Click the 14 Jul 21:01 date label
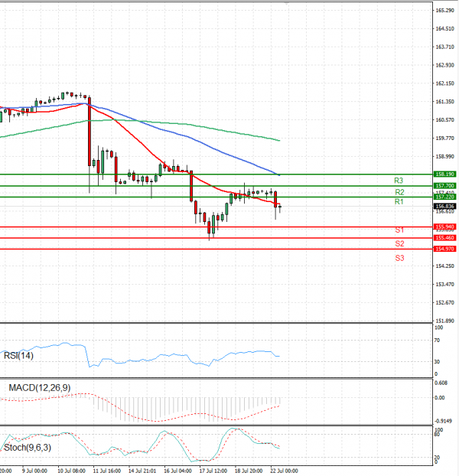459x476 pixels. click(142, 471)
